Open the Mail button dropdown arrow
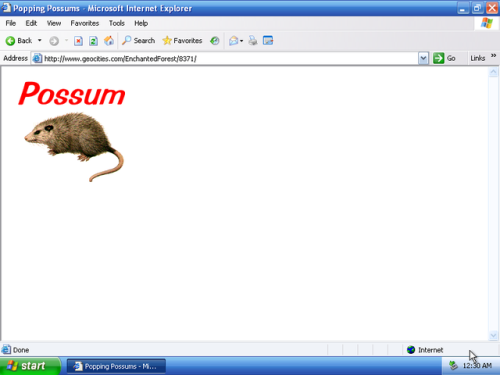This screenshot has height=375, width=500. 242,41
